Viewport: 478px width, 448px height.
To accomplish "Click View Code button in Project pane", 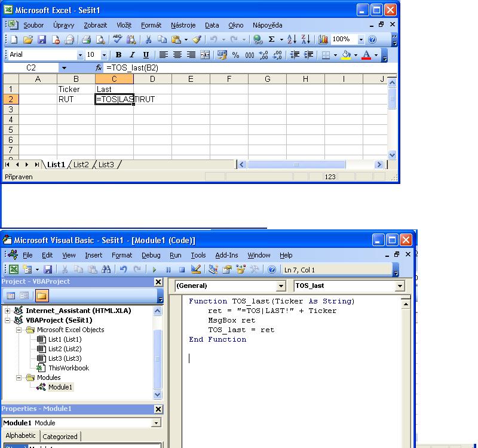I will click(x=11, y=295).
